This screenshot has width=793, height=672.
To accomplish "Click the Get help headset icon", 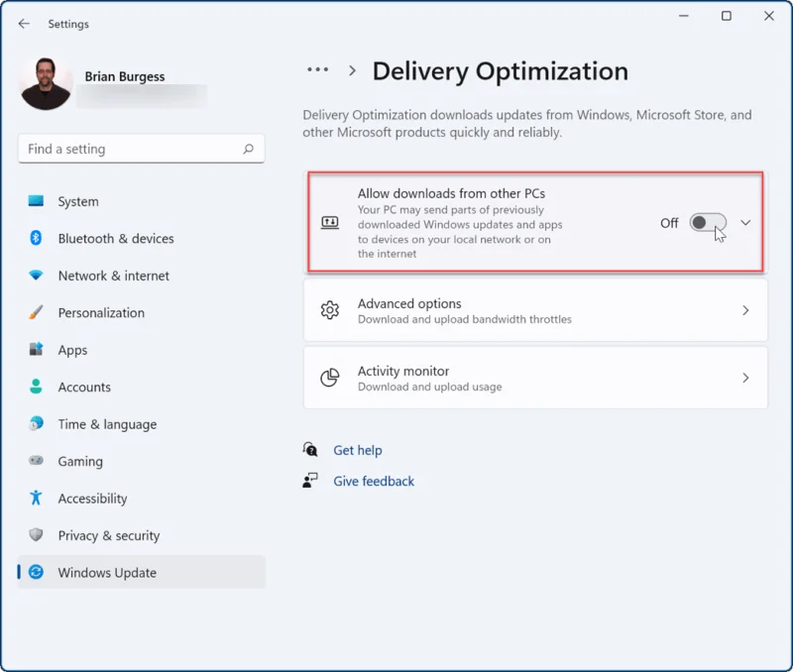I will click(x=310, y=449).
